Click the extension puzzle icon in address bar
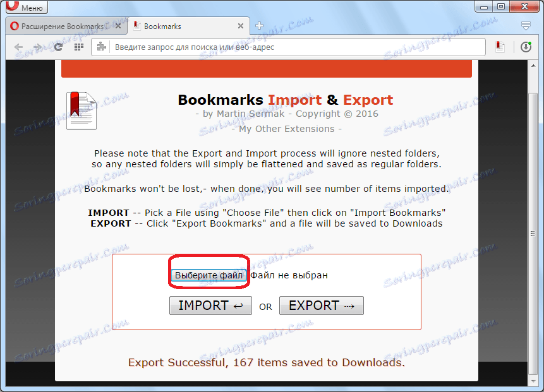The height and width of the screenshot is (392, 544). coord(101,47)
